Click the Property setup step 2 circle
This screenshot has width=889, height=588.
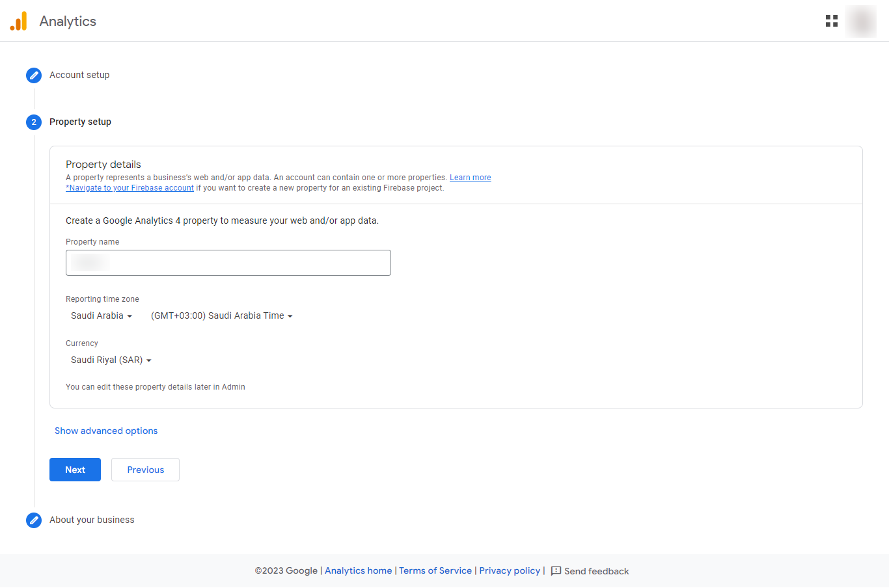point(34,122)
